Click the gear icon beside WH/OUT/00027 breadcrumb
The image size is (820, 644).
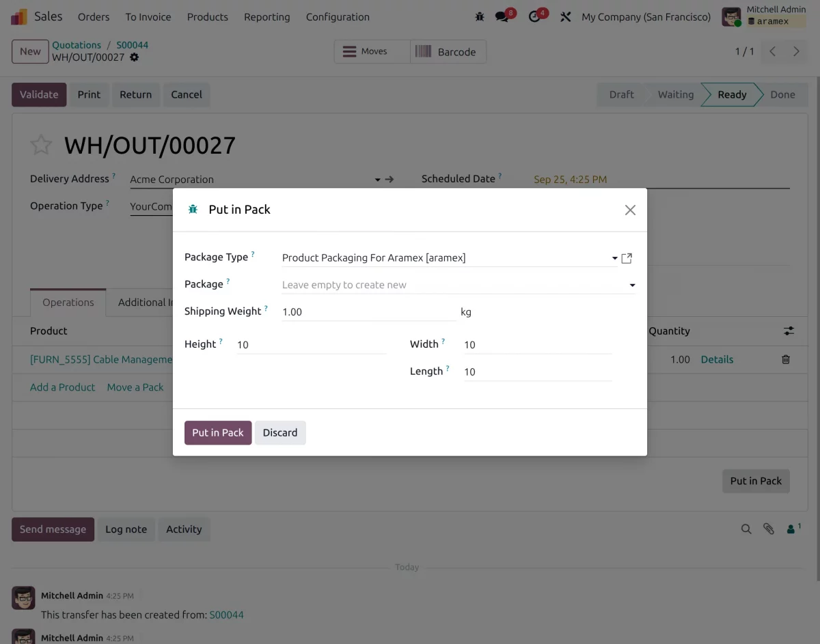point(134,57)
